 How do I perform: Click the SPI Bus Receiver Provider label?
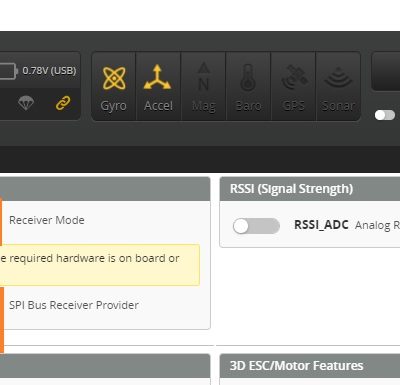click(x=74, y=305)
